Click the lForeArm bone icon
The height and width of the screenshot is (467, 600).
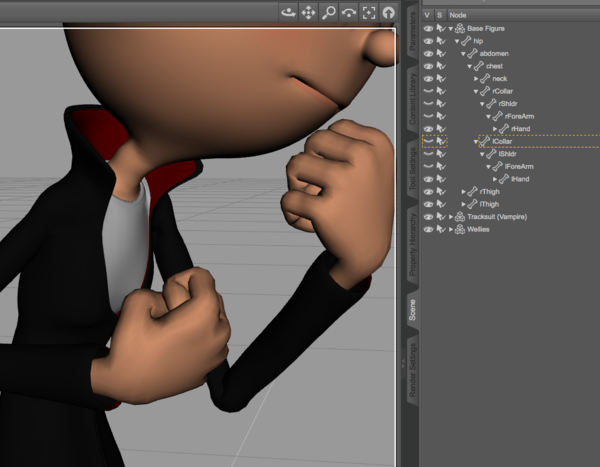tap(497, 167)
